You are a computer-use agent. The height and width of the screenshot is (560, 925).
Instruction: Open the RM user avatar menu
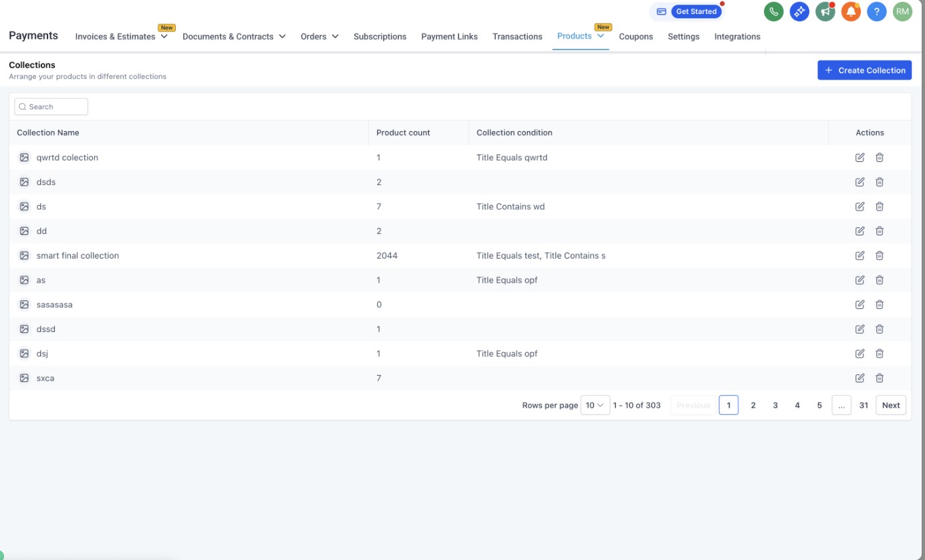pyautogui.click(x=902, y=11)
